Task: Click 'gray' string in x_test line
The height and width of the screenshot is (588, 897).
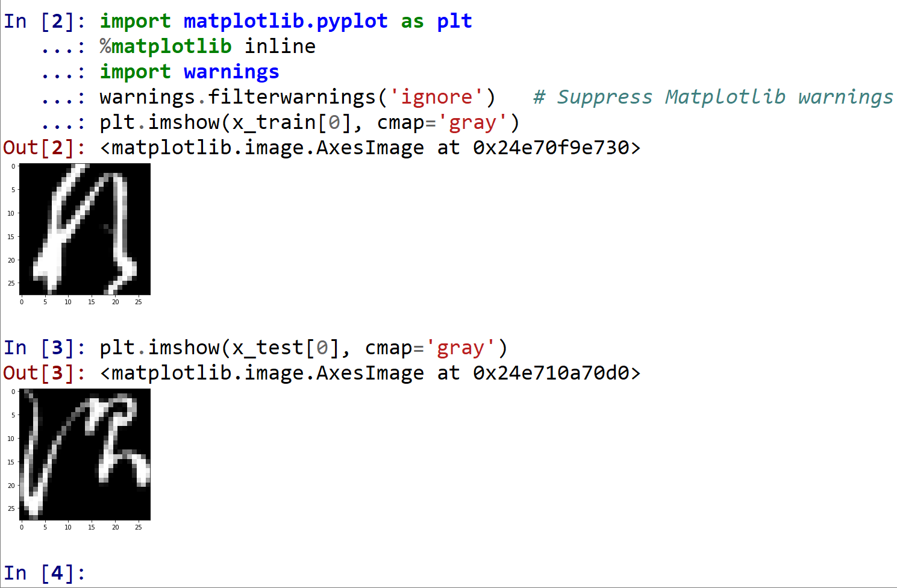Action: [460, 348]
